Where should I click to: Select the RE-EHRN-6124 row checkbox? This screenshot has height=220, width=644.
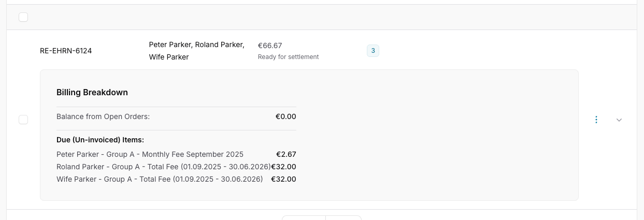[x=23, y=120]
